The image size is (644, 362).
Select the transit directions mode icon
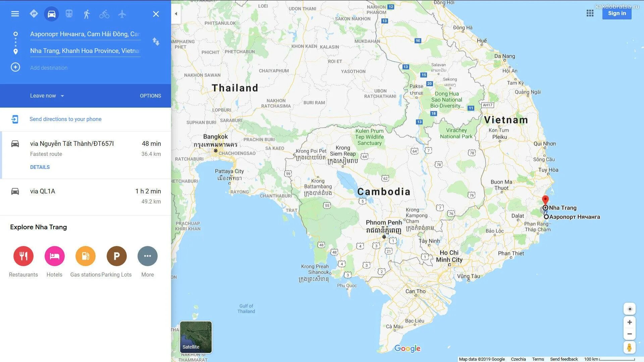(68, 14)
